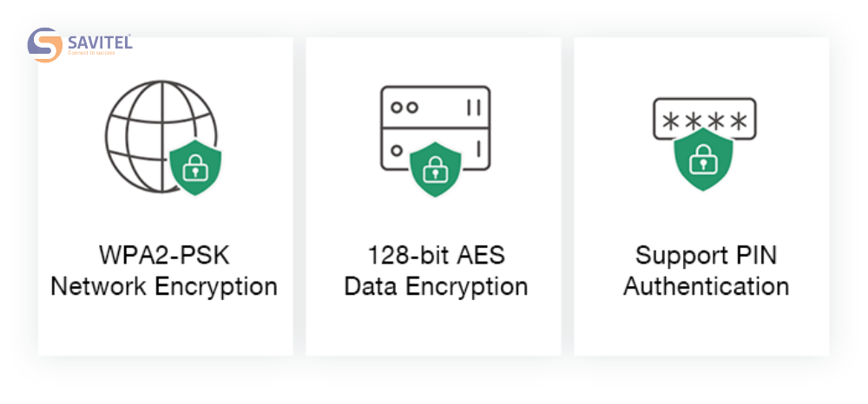Select 'WPA2-PSK' heading text
This screenshot has width=868, height=404.
[164, 256]
